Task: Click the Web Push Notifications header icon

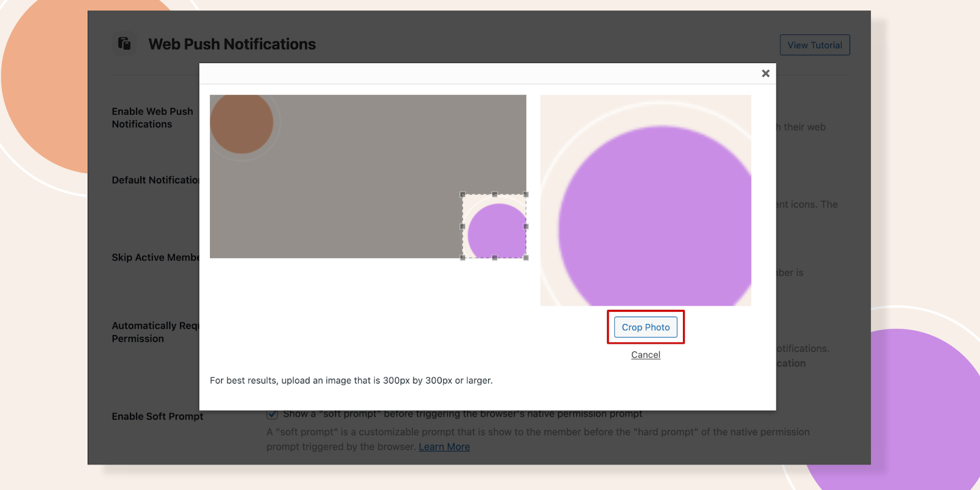Action: (124, 43)
